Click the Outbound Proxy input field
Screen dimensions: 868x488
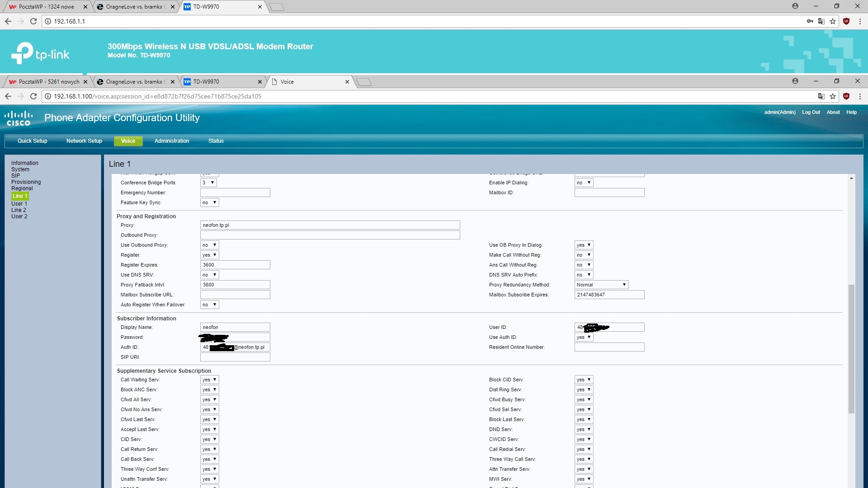[330, 235]
